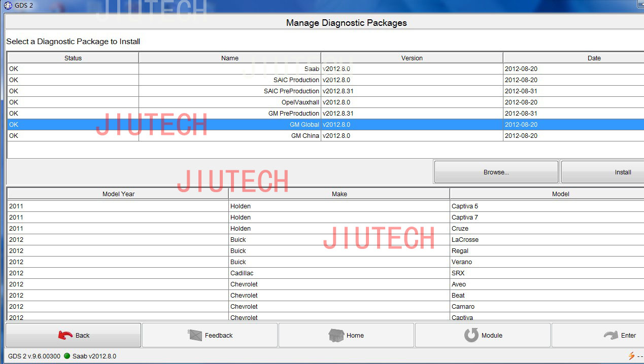The image size is (644, 364).
Task: Click the Chevrolet Aveo row
Action: point(325,284)
